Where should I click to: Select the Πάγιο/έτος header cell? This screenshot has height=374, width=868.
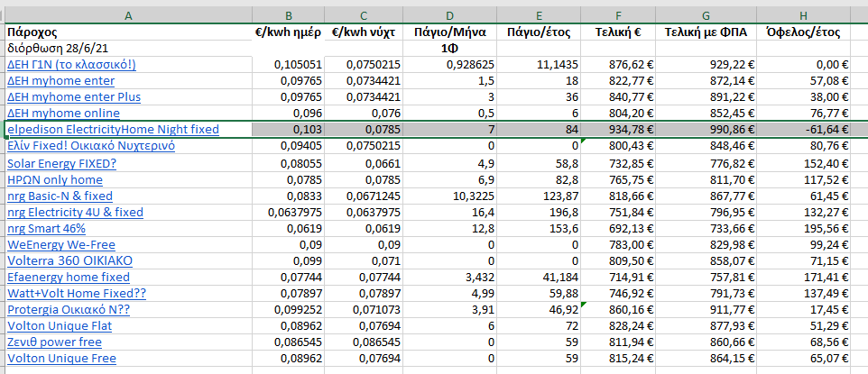coord(540,32)
